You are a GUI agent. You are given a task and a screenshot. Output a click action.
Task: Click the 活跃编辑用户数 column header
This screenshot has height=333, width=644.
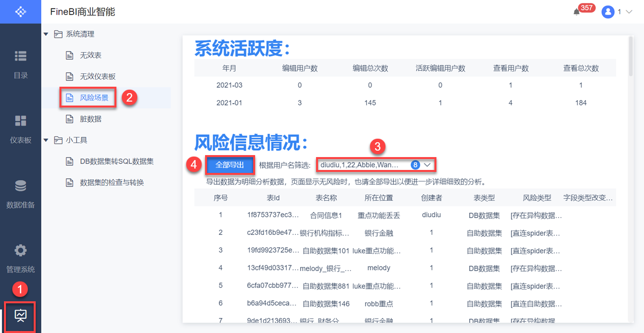click(x=440, y=68)
